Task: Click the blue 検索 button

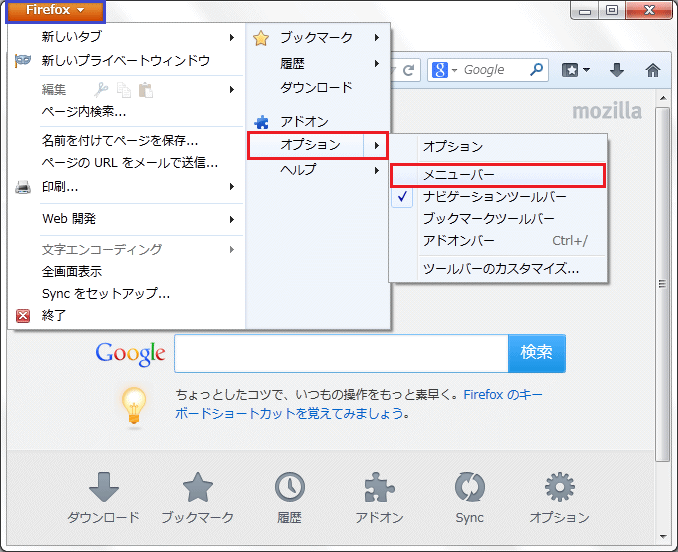Action: [537, 353]
